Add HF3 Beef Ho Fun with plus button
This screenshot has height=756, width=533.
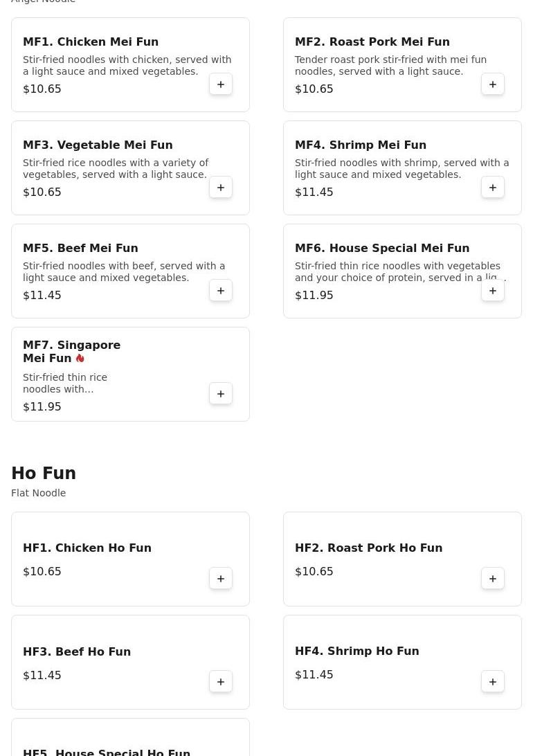[x=221, y=682]
